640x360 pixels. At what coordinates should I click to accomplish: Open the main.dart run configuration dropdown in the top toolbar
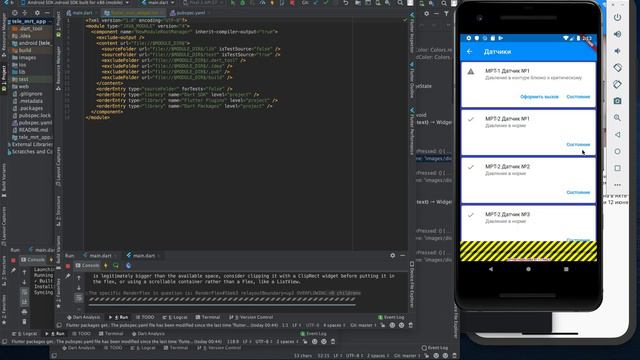(158, 3)
